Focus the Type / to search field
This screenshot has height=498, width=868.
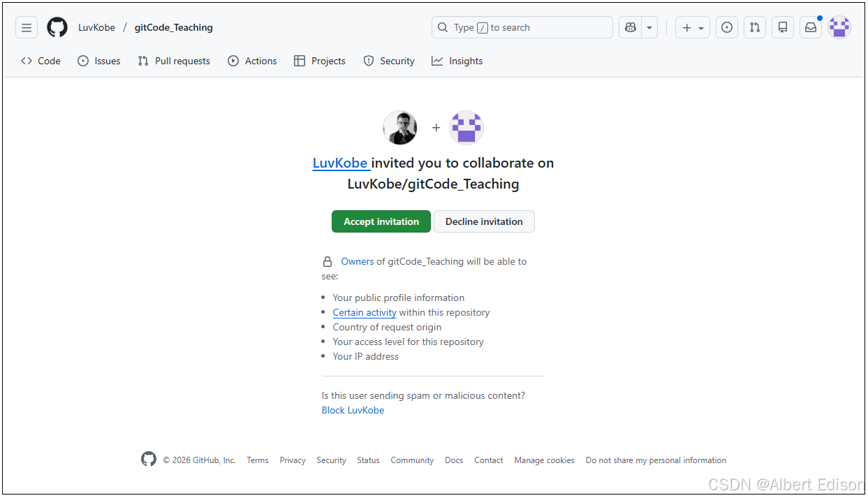click(x=522, y=28)
